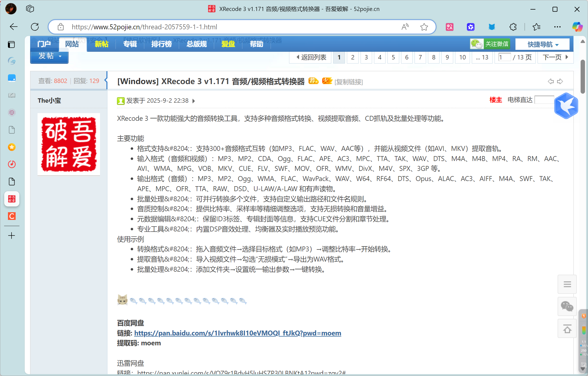The image size is (588, 376).
Task: Click the browser refresh icon
Action: [x=35, y=27]
